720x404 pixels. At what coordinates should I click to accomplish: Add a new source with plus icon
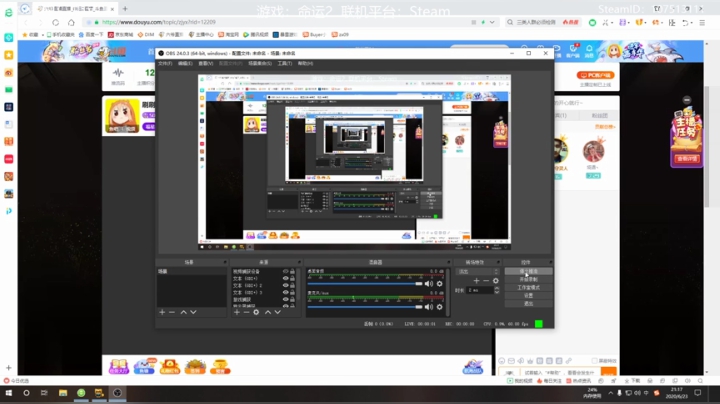pyautogui.click(x=237, y=312)
